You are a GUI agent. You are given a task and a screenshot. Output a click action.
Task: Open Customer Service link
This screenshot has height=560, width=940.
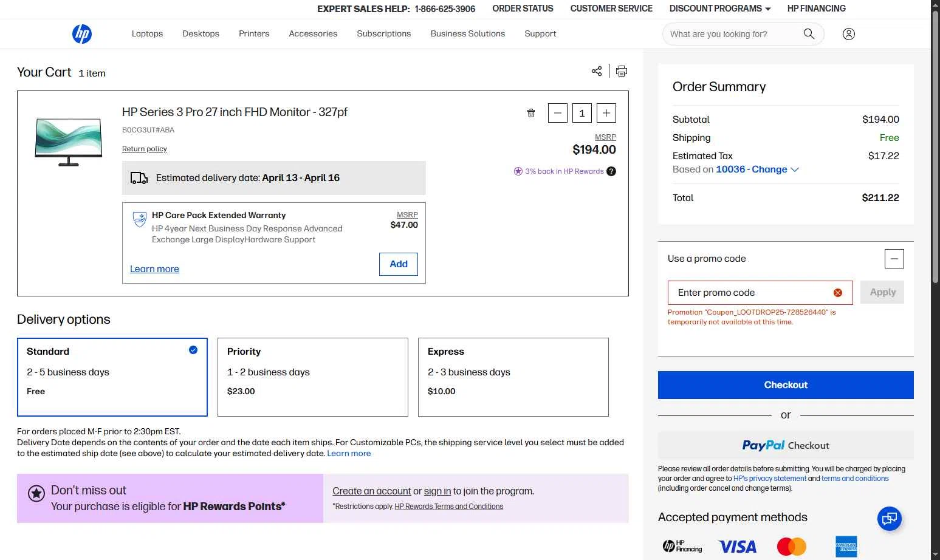[x=611, y=9]
